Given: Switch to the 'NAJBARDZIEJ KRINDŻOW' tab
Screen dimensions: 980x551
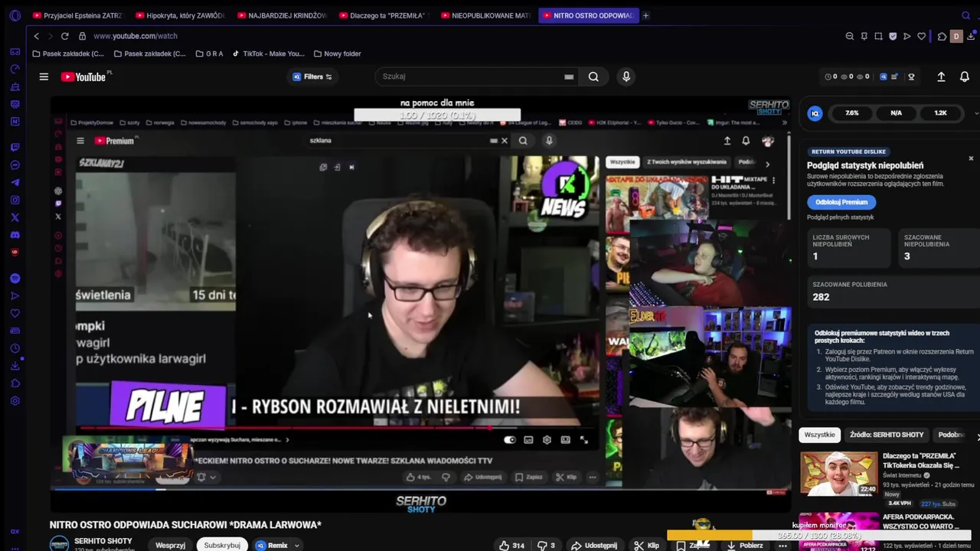Looking at the screenshot, I should (282, 15).
